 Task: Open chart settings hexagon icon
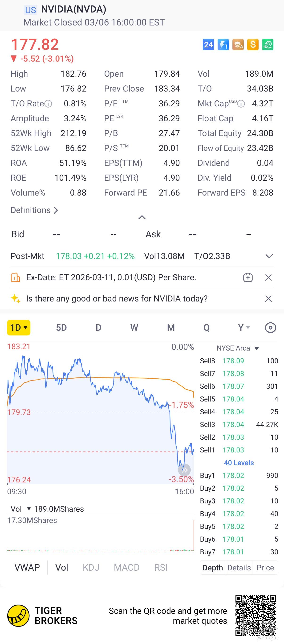(x=270, y=327)
